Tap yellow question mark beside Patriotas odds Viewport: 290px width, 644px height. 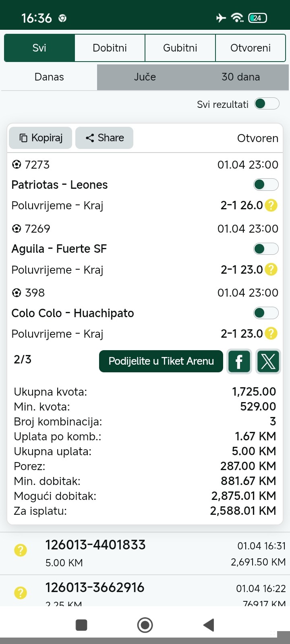pyautogui.click(x=271, y=205)
